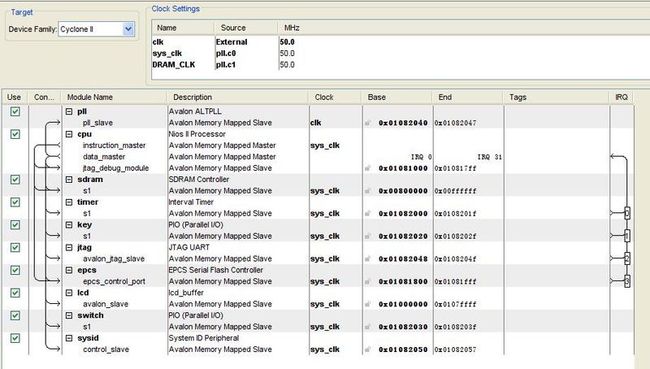Click the IRQ number box in the epcs_control_port row
Image resolution: width=650 pixels, height=369 pixels.
click(x=627, y=281)
